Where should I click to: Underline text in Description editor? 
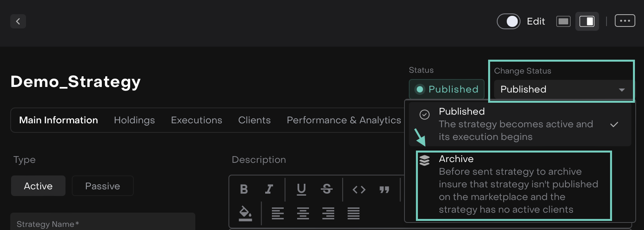coord(301,190)
